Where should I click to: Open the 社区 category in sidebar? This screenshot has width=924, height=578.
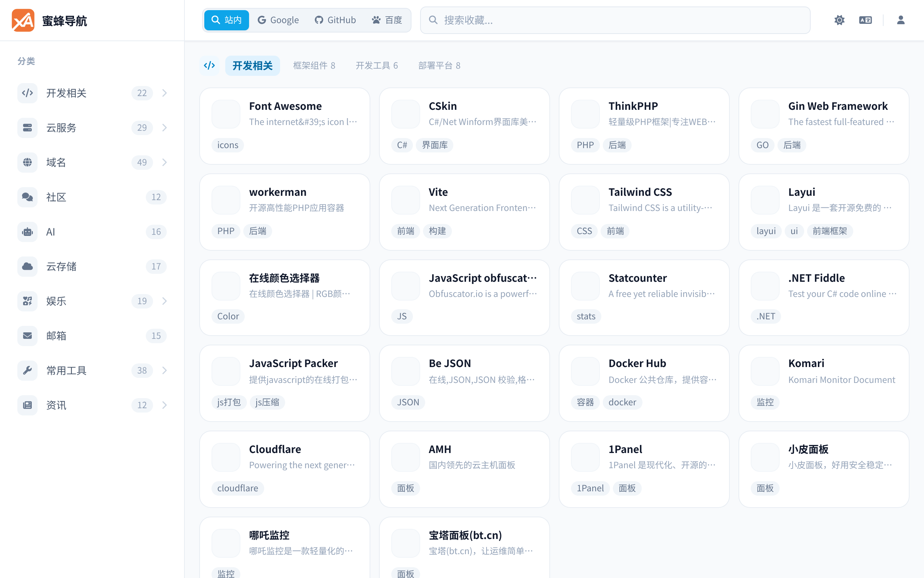[x=92, y=197]
